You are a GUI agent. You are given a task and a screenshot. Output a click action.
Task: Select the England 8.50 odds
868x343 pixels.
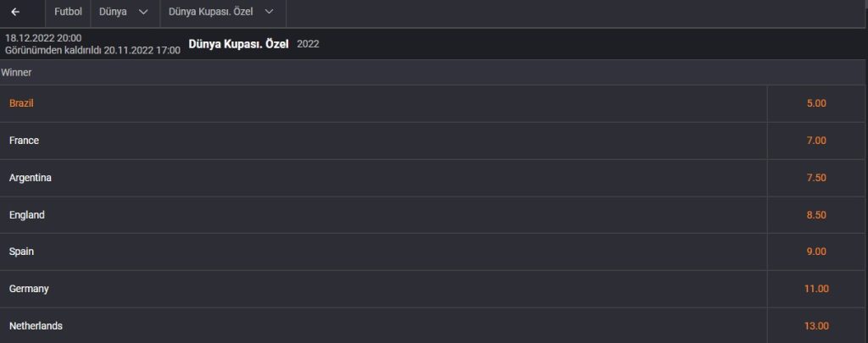816,214
